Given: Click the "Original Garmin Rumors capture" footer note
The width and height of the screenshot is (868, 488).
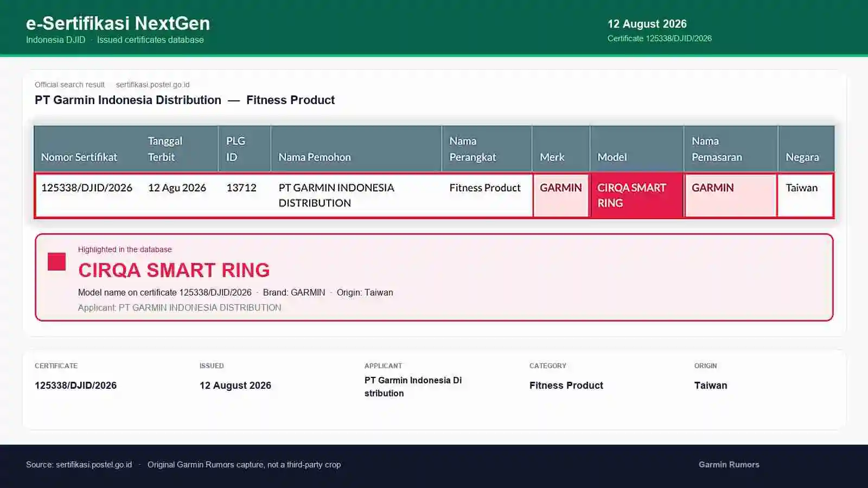Looking at the screenshot, I should click(x=244, y=465).
